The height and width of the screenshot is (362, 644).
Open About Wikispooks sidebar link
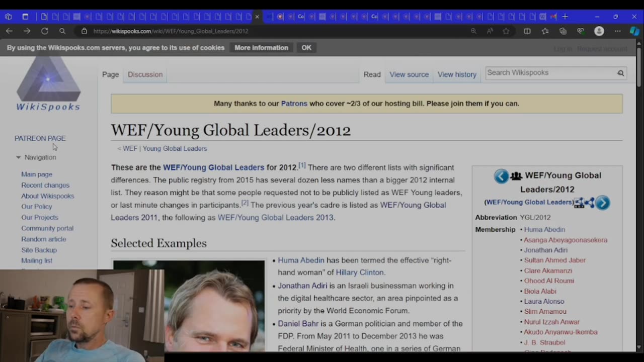pyautogui.click(x=47, y=196)
